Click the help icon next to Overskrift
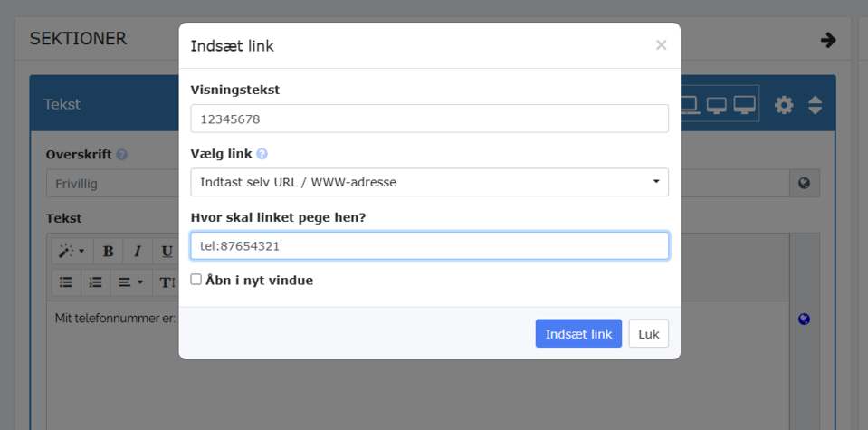This screenshot has width=868, height=430. [122, 155]
